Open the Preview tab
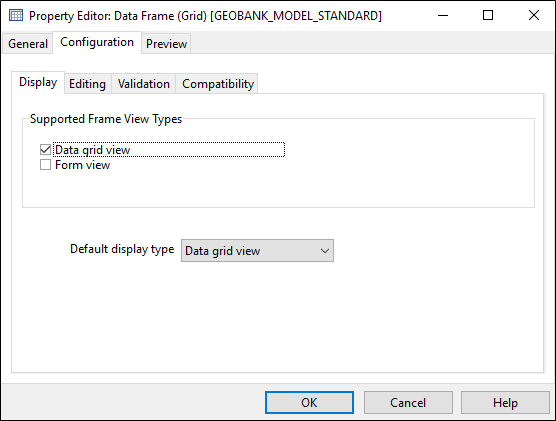Image resolution: width=556 pixels, height=421 pixels. pos(166,44)
